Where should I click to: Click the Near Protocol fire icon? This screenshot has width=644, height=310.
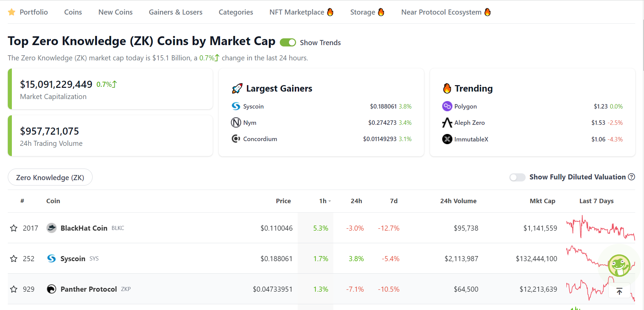point(488,12)
